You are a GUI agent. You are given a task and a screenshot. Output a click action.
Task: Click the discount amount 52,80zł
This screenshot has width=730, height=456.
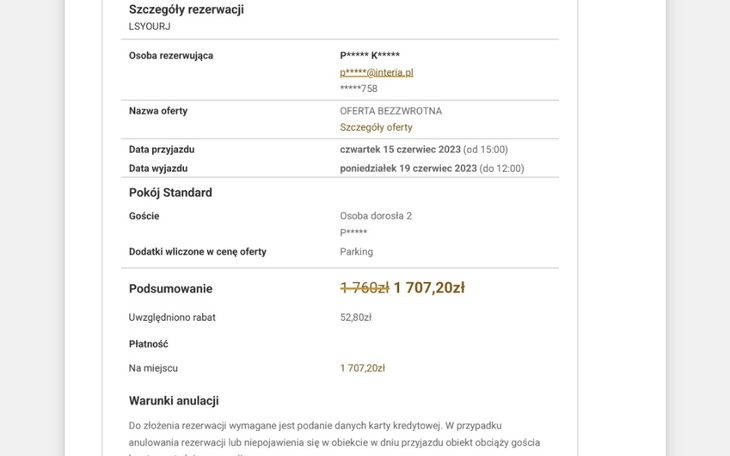click(356, 318)
